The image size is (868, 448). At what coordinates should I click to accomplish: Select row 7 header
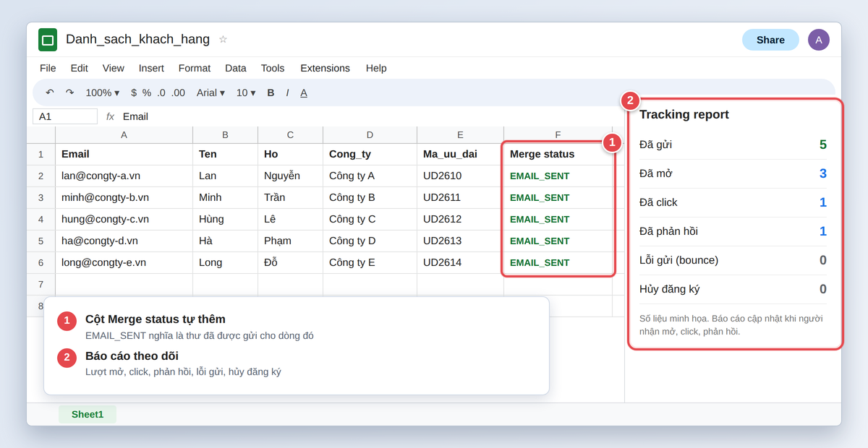(x=41, y=284)
